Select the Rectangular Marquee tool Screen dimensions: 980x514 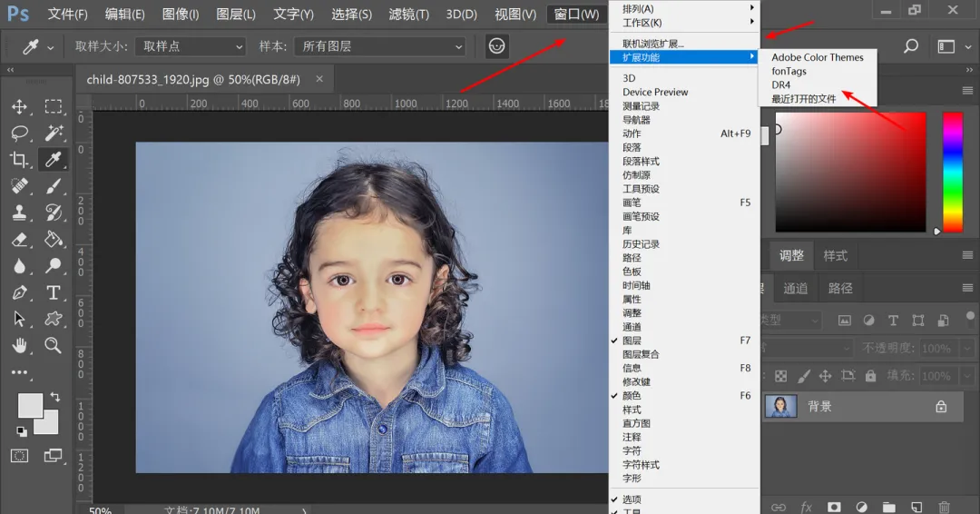tap(54, 106)
